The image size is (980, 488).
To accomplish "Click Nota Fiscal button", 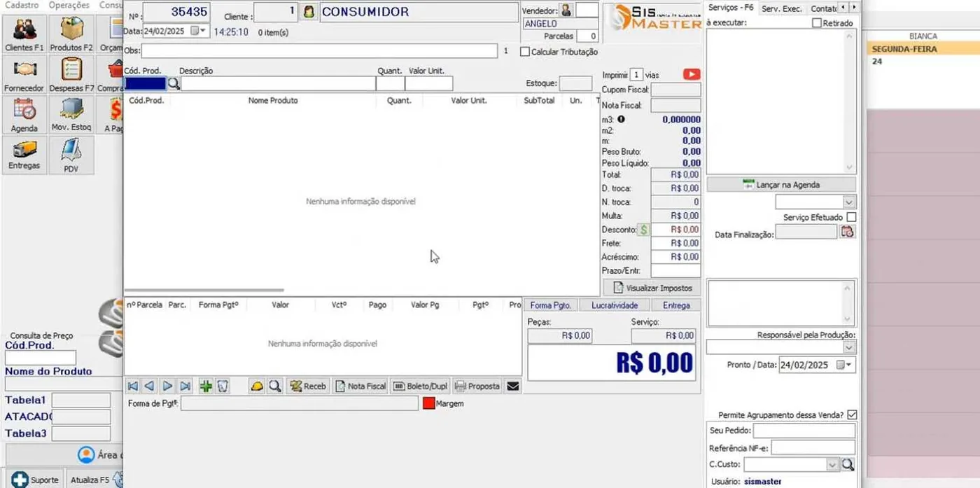I will pos(360,386).
